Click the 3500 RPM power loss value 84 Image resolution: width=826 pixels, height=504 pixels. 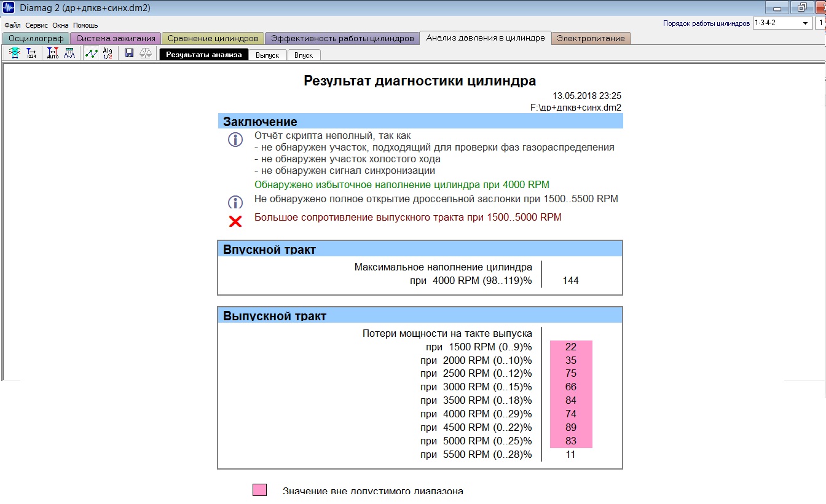(571, 401)
